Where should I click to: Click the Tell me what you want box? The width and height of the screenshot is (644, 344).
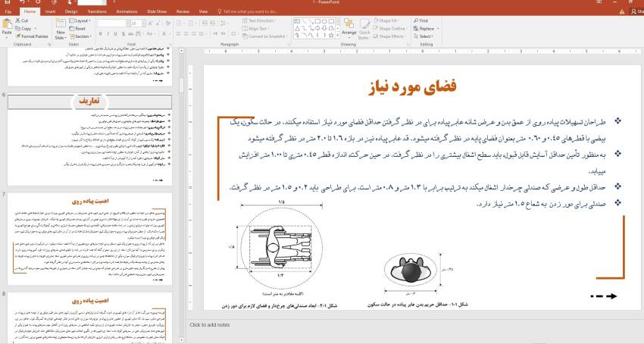248,11
